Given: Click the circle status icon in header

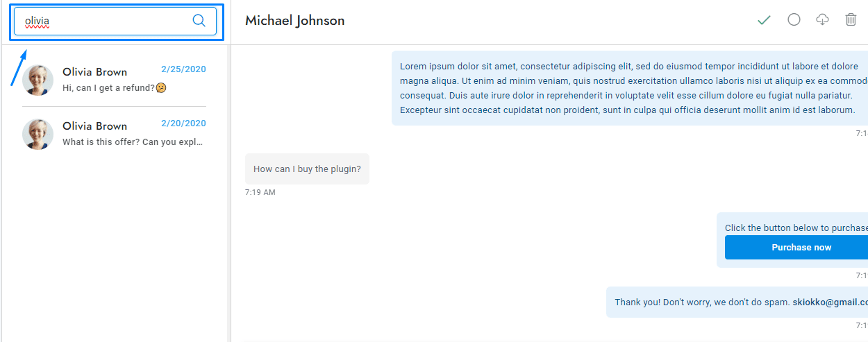Looking at the screenshot, I should click(794, 19).
